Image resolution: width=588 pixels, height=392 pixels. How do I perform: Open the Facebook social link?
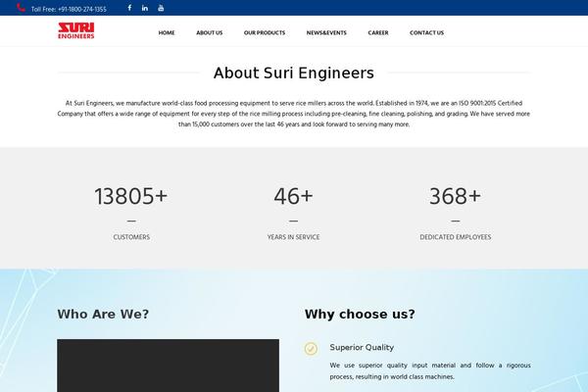click(129, 8)
